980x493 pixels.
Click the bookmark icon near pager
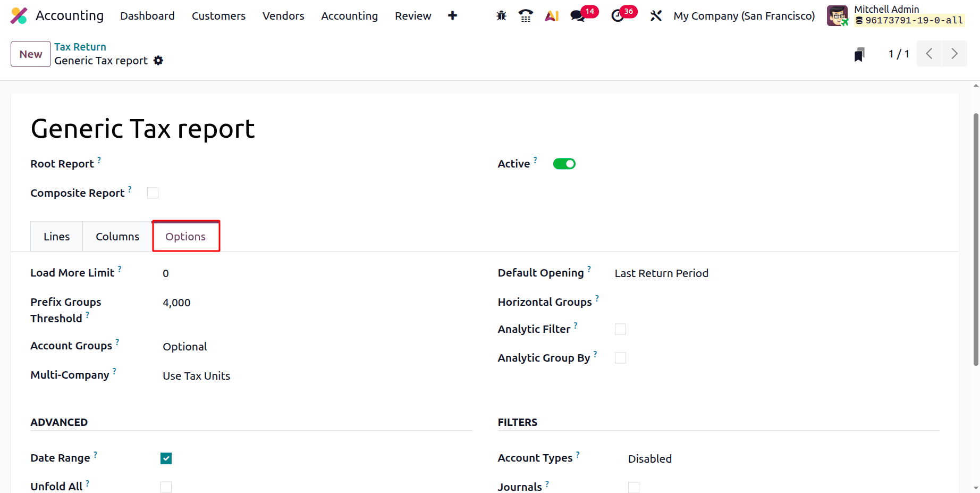859,54
